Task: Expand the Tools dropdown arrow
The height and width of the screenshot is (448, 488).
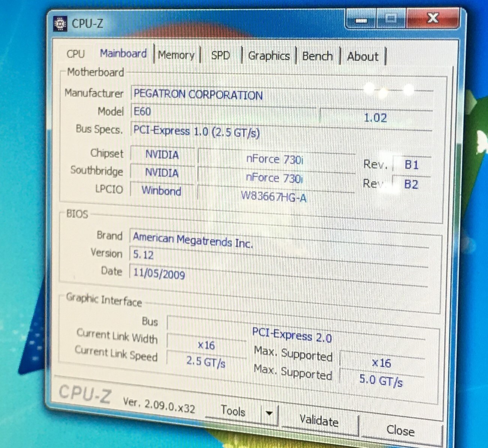Action: (x=269, y=413)
